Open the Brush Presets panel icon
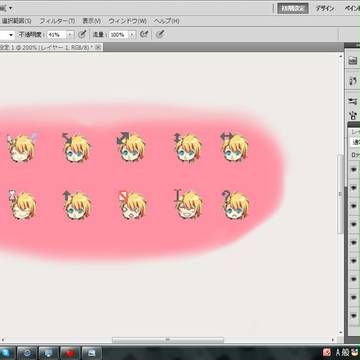Viewport: 360px width, 360px height. click(x=353, y=101)
